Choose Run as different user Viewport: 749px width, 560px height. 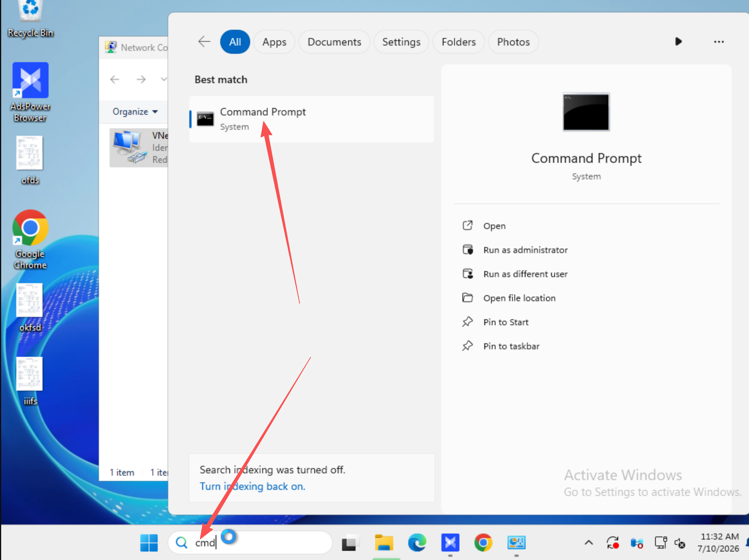point(525,274)
